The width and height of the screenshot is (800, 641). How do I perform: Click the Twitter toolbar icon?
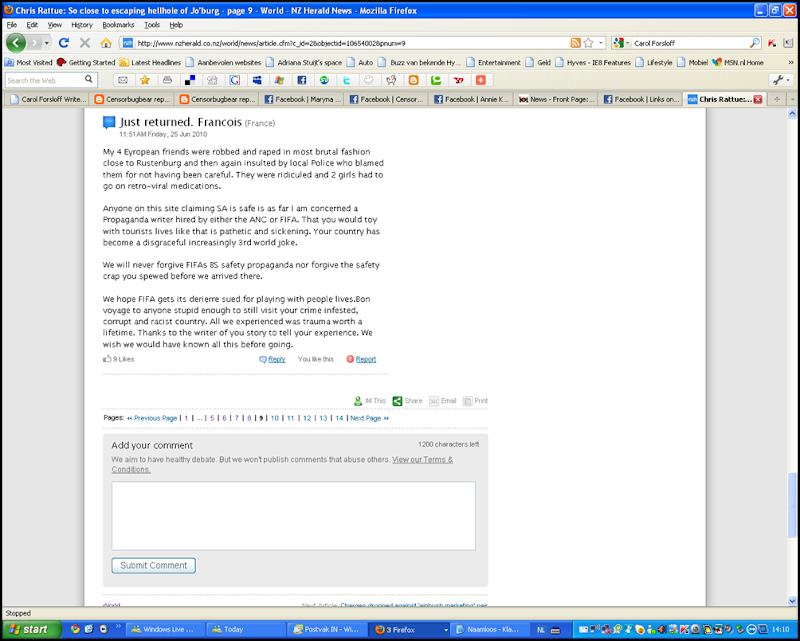coord(346,80)
